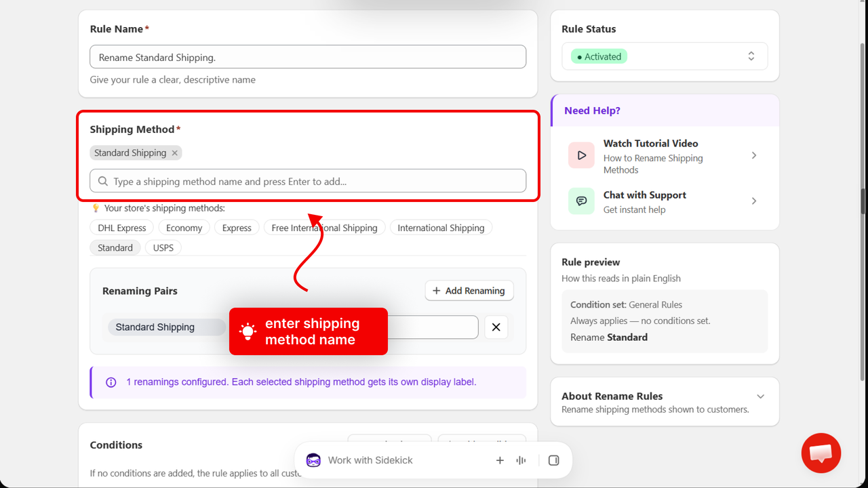Screen dimensions: 868x488
Task: Select the International Shipping chip
Action: click(x=441, y=228)
